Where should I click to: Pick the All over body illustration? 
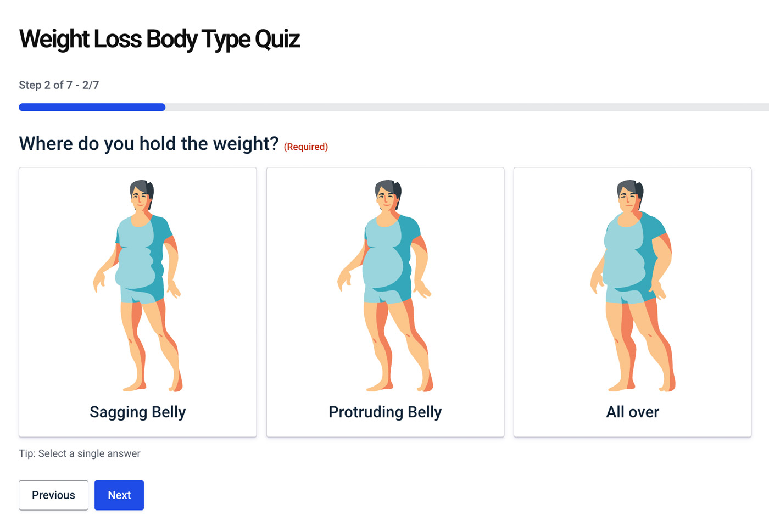point(632,285)
